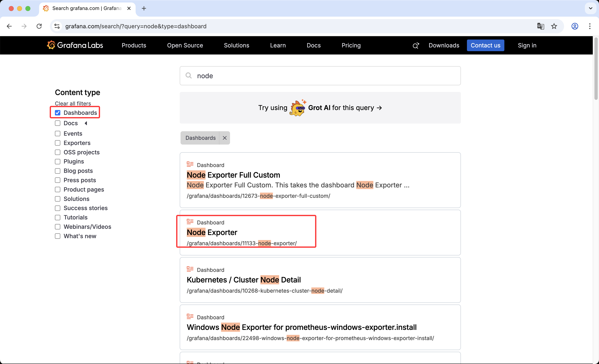This screenshot has width=599, height=364.
Task: Open the Open Source navigation menu
Action: 185,46
